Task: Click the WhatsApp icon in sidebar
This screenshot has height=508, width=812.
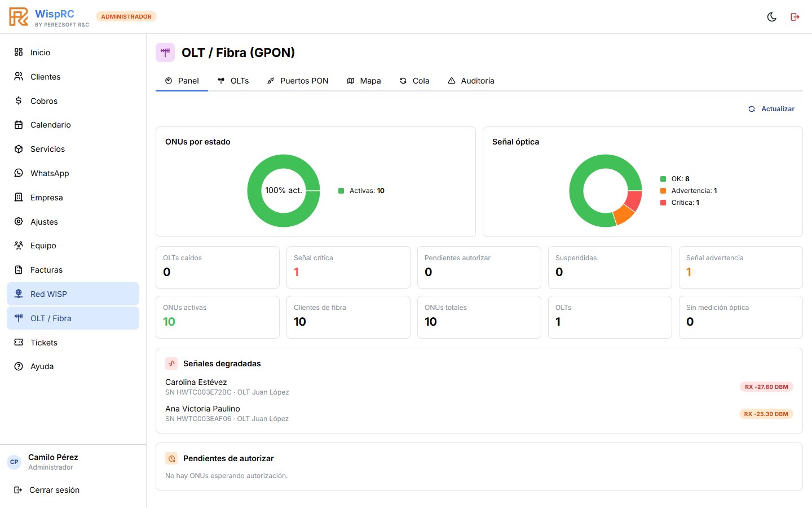Action: (19, 173)
